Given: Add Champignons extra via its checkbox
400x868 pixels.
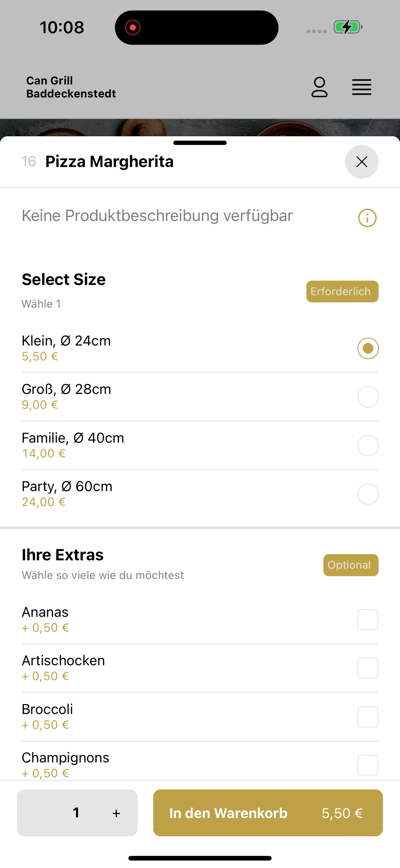Looking at the screenshot, I should coord(368,765).
